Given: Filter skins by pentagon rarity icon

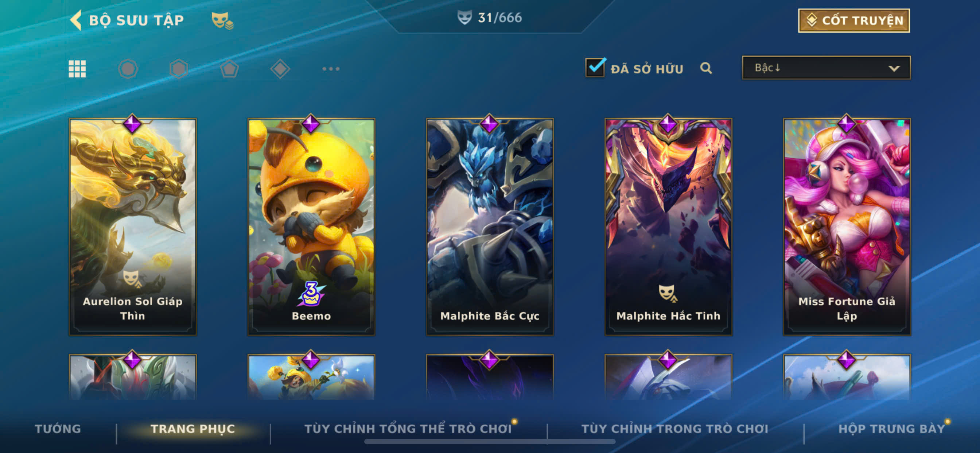Looking at the screenshot, I should coord(229,69).
